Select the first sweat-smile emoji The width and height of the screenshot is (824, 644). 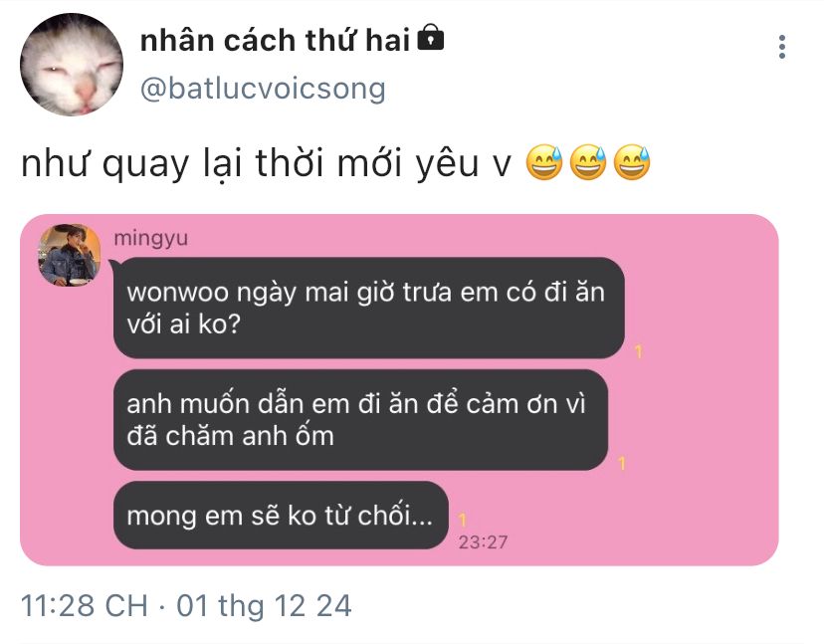544,162
